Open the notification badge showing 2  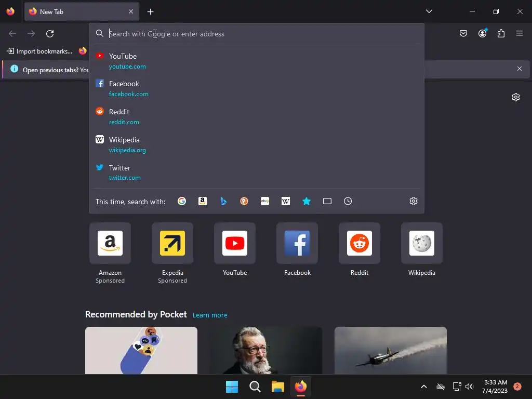517,387
